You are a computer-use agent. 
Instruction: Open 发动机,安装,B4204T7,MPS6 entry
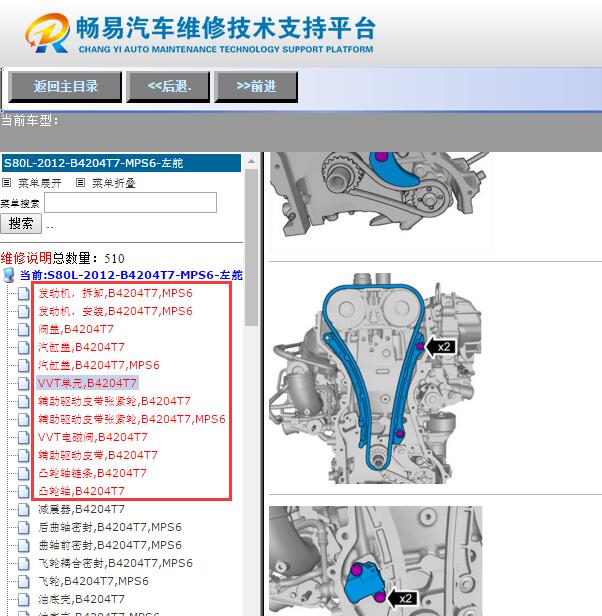(x=115, y=311)
